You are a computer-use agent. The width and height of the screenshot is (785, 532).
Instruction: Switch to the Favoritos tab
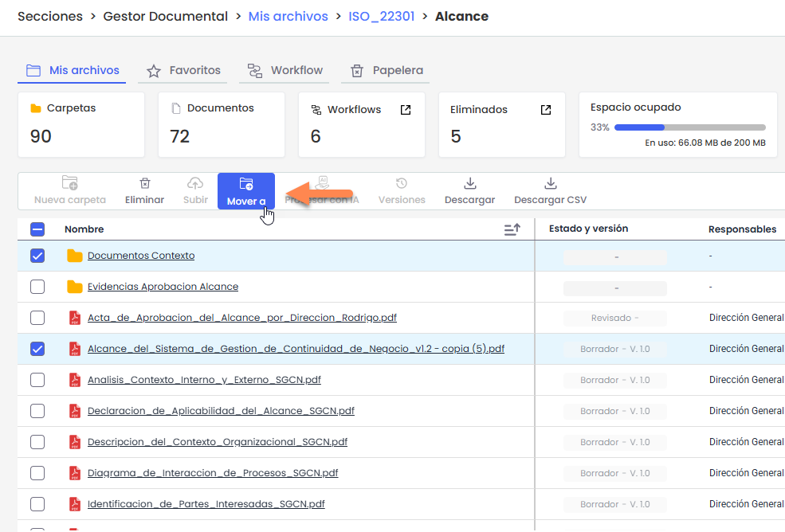(x=184, y=70)
